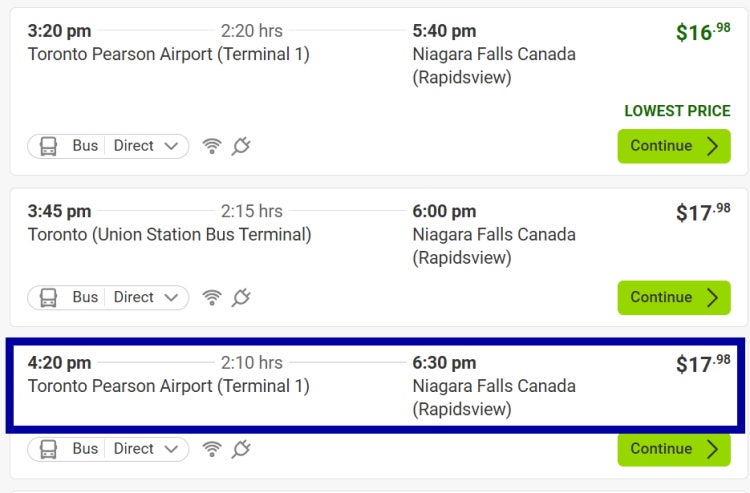Image resolution: width=750 pixels, height=493 pixels.
Task: Click the power outlet icon on the 3:45 pm trip
Action: (x=241, y=297)
